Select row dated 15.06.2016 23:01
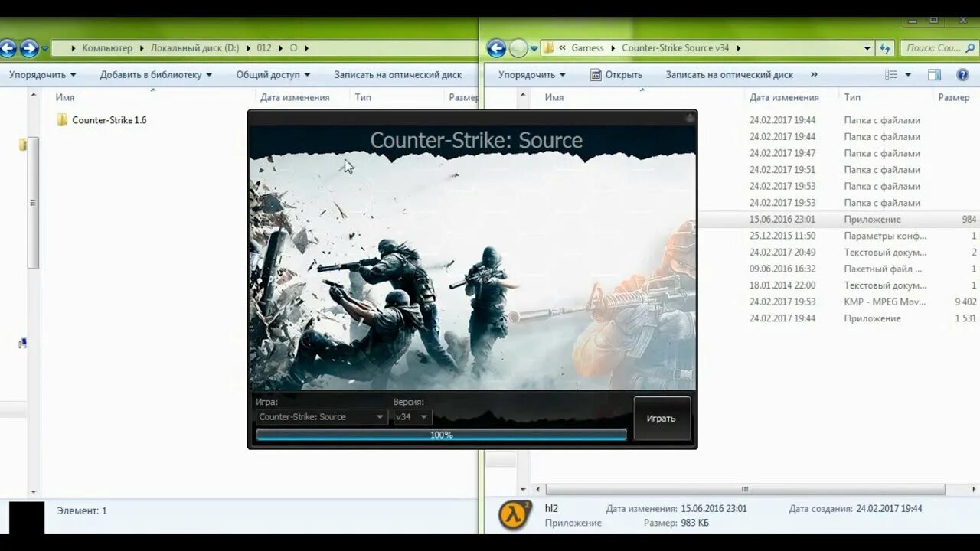980x551 pixels. point(838,220)
